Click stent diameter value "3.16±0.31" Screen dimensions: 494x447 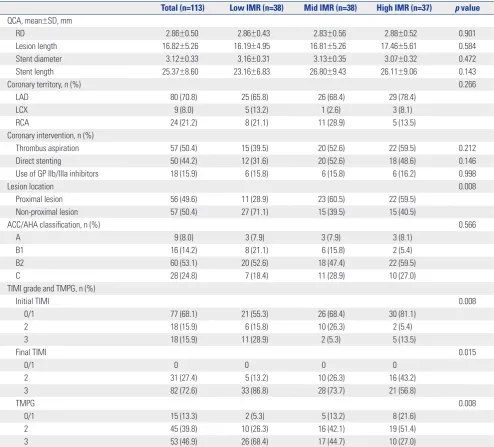point(254,59)
